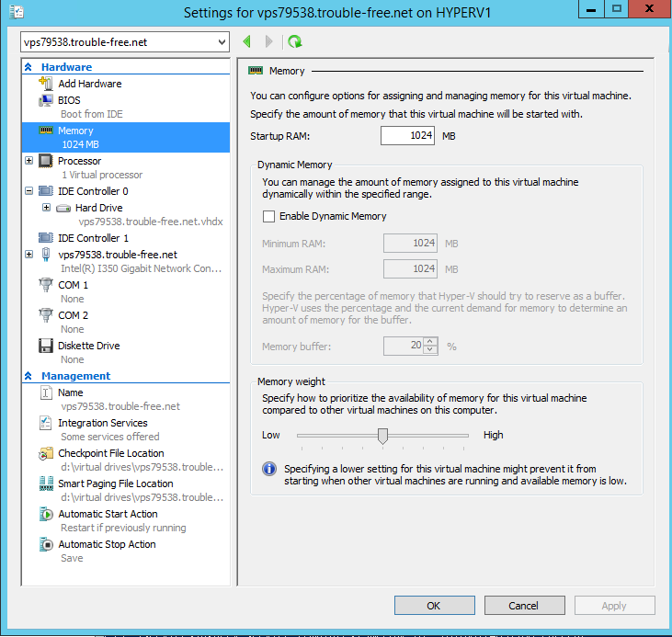Select the Name item under Management
This screenshot has height=637, width=672.
[x=70, y=392]
